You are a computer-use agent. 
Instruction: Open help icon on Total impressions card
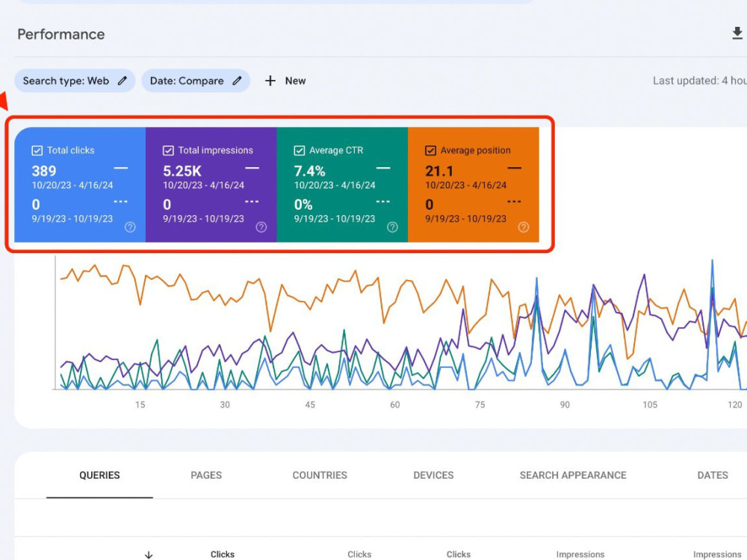coord(261,227)
